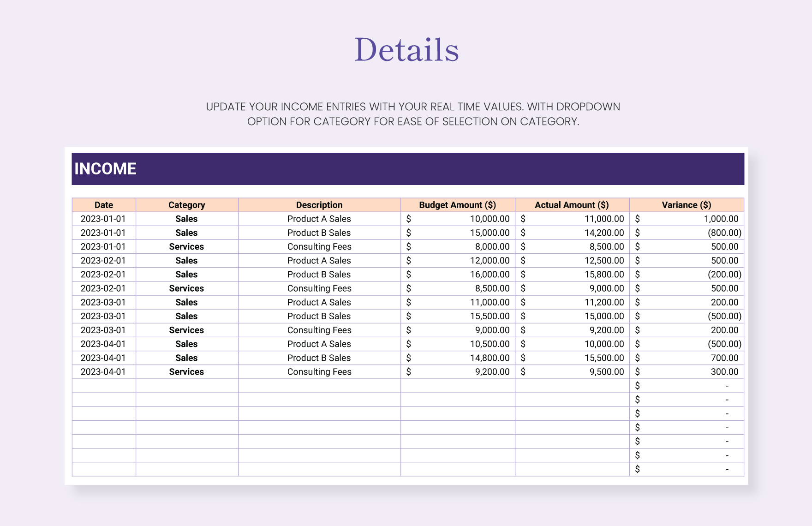
Task: Open the Category dropdown in first empty row
Action: 186,385
